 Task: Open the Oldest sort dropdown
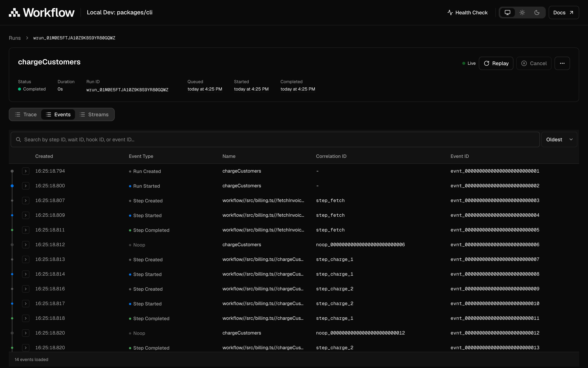point(559,139)
